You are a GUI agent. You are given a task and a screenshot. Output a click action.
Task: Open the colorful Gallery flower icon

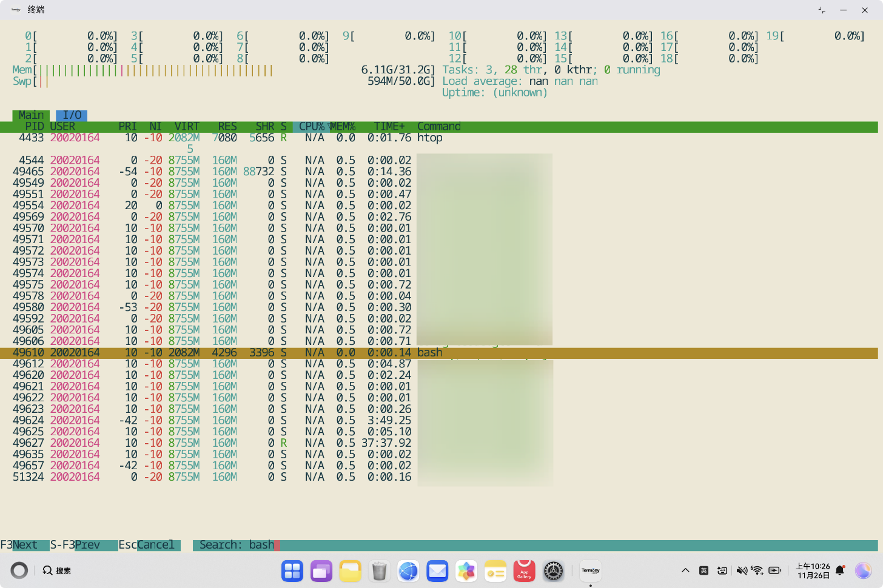(466, 571)
